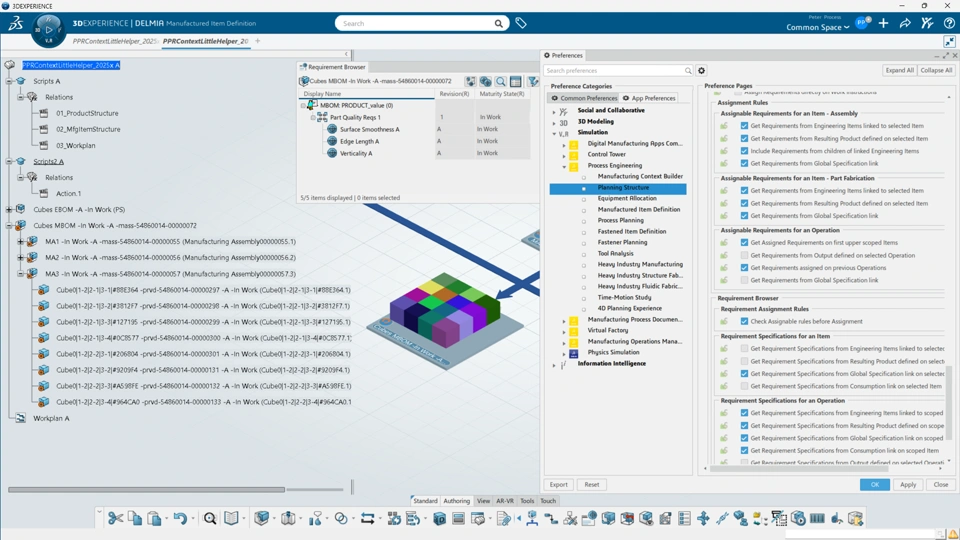Click the filter funnel icon in Requirement Browser
The height and width of the screenshot is (540, 960).
pos(533,81)
